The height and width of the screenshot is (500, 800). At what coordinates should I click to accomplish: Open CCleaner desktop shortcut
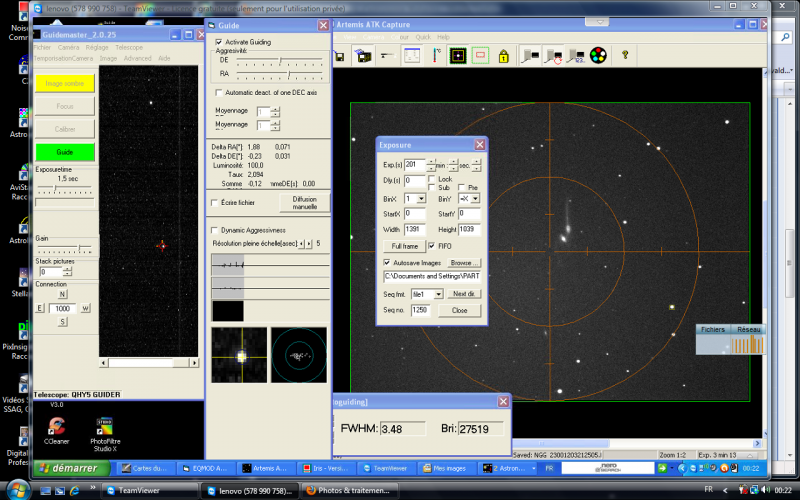(x=56, y=425)
